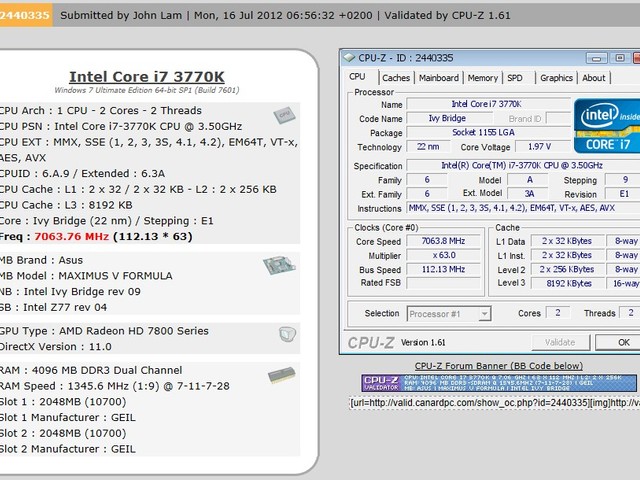
Task: Click the Specification field text
Action: pos(523,165)
